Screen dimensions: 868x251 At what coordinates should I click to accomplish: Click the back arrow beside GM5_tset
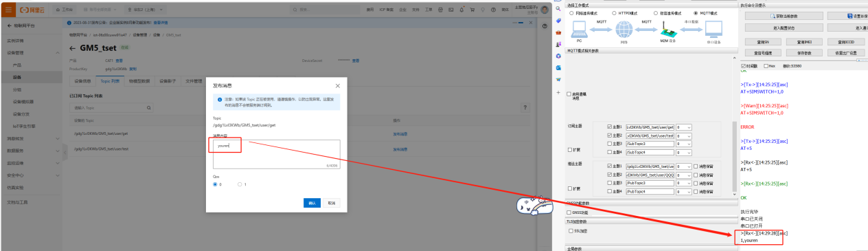(73, 48)
